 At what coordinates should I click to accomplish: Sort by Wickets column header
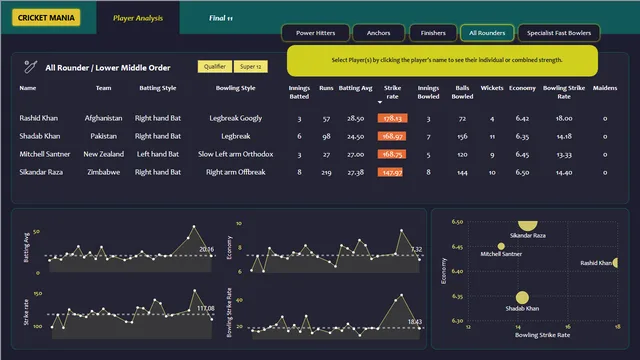492,88
